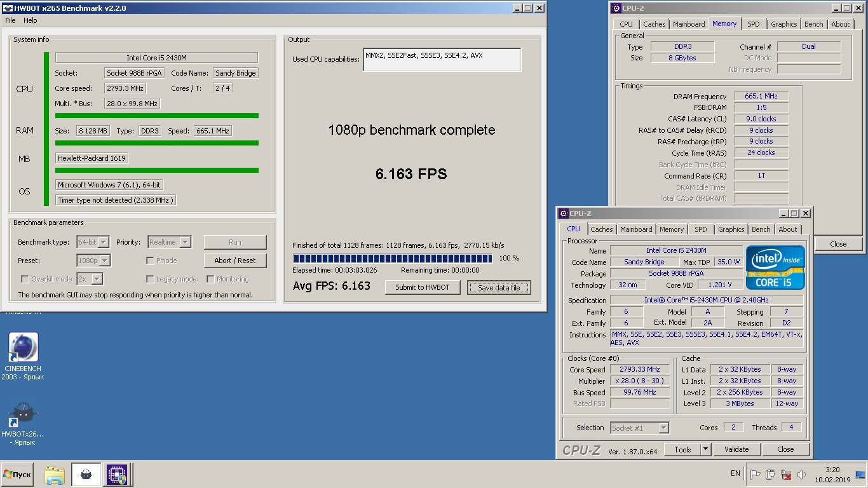
Task: Enable the Legacy mode checkbox
Action: click(150, 279)
